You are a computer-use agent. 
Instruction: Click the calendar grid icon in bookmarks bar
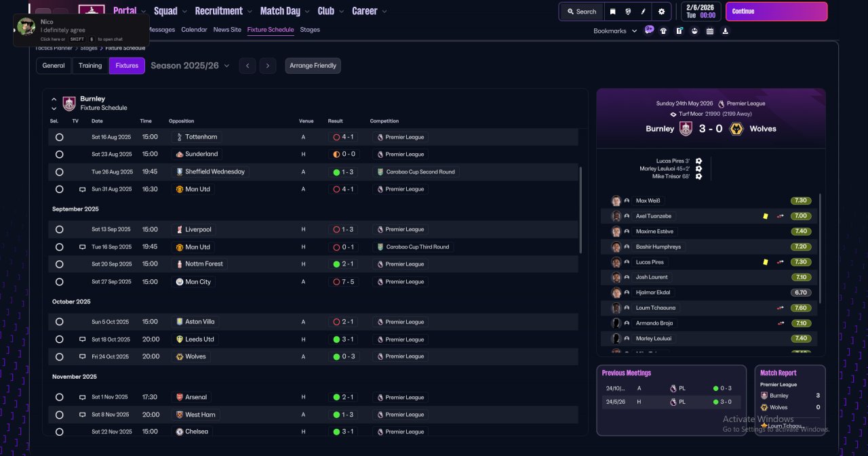[x=710, y=30]
